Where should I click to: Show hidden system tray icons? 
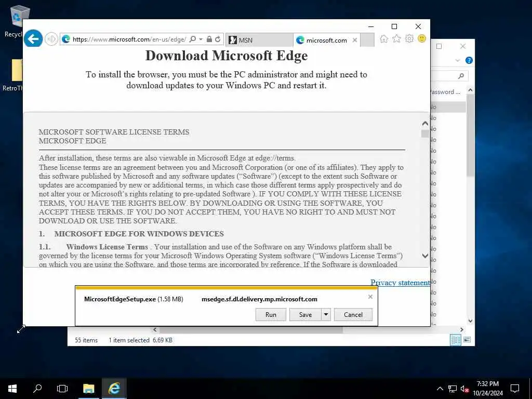[x=440, y=389]
